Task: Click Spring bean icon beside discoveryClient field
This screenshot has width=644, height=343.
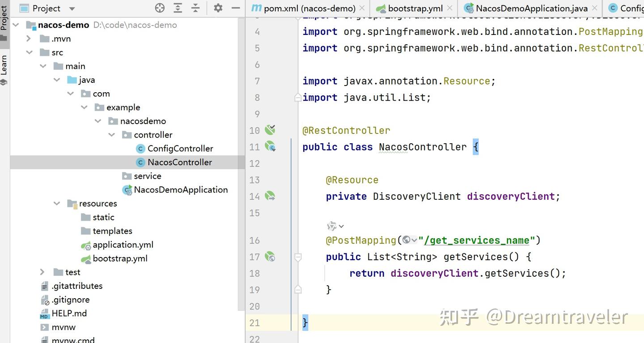Action: coord(270,196)
